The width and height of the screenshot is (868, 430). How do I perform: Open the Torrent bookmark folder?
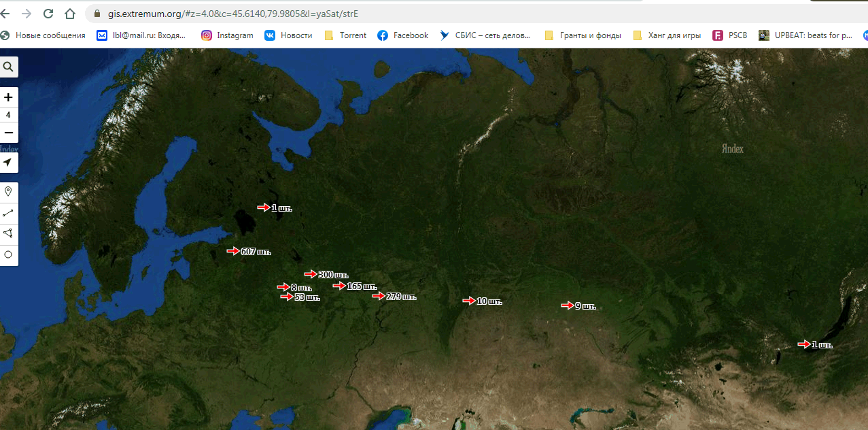coord(345,35)
